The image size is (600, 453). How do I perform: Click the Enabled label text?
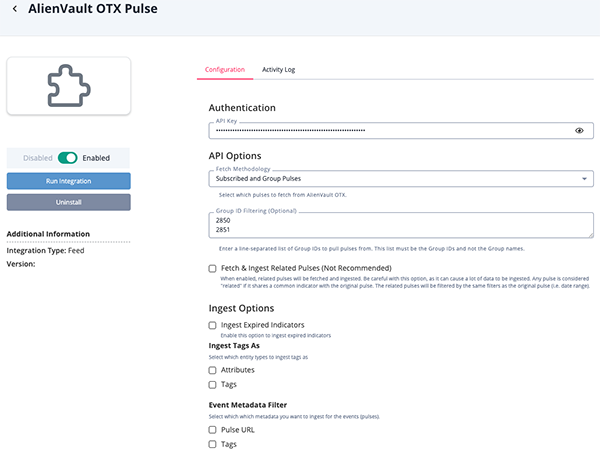pyautogui.click(x=96, y=158)
